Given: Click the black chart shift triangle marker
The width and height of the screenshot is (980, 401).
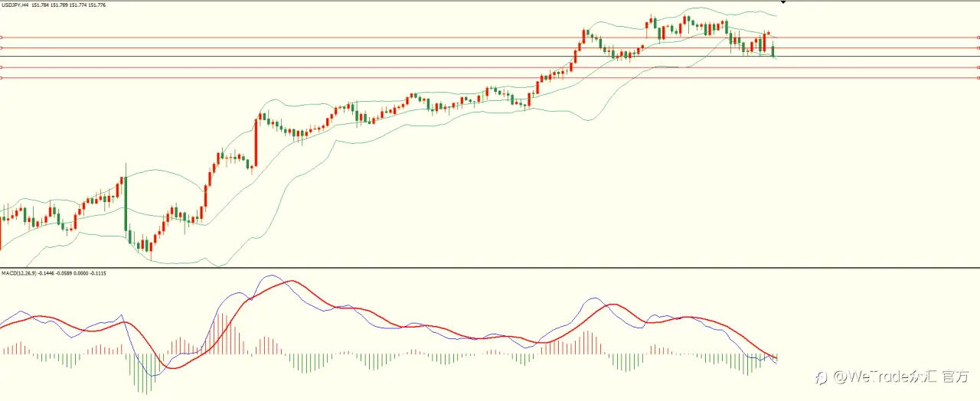Looking at the screenshot, I should tap(782, 3).
